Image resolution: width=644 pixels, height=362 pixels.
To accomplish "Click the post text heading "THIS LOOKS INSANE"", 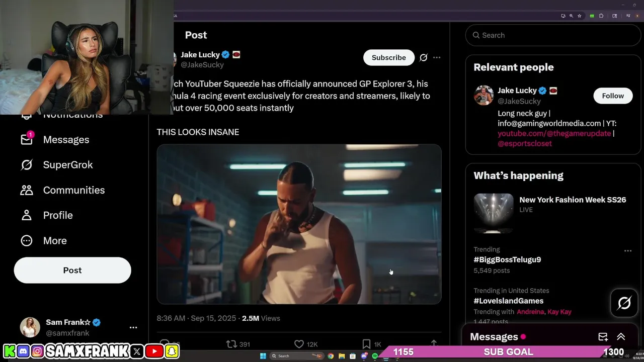I will [198, 132].
